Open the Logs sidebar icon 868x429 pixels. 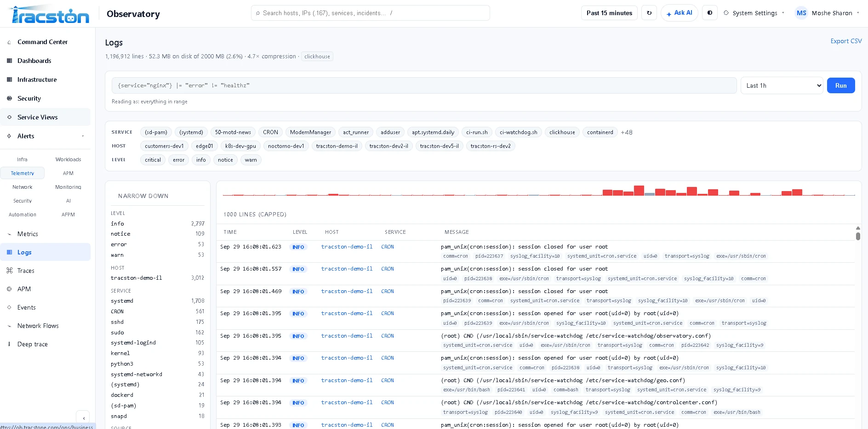click(9, 252)
